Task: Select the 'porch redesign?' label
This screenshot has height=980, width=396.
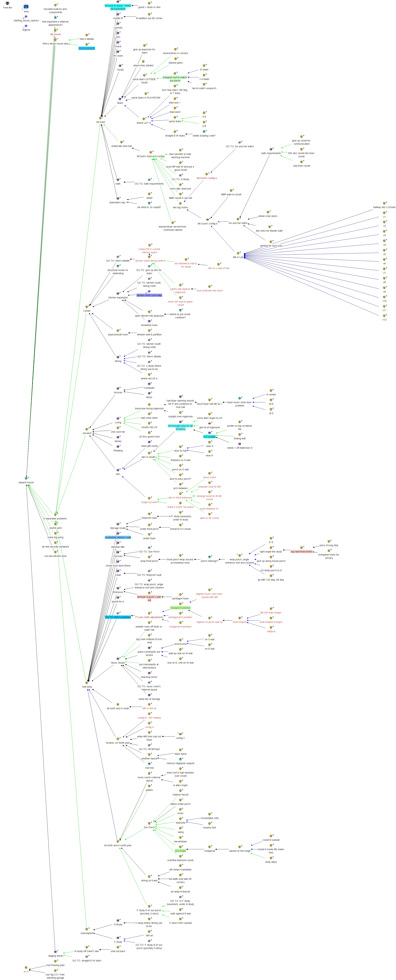Action: (210, 561)
